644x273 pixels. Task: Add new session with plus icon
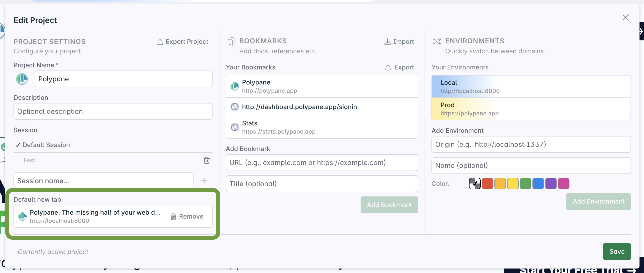pyautogui.click(x=204, y=181)
